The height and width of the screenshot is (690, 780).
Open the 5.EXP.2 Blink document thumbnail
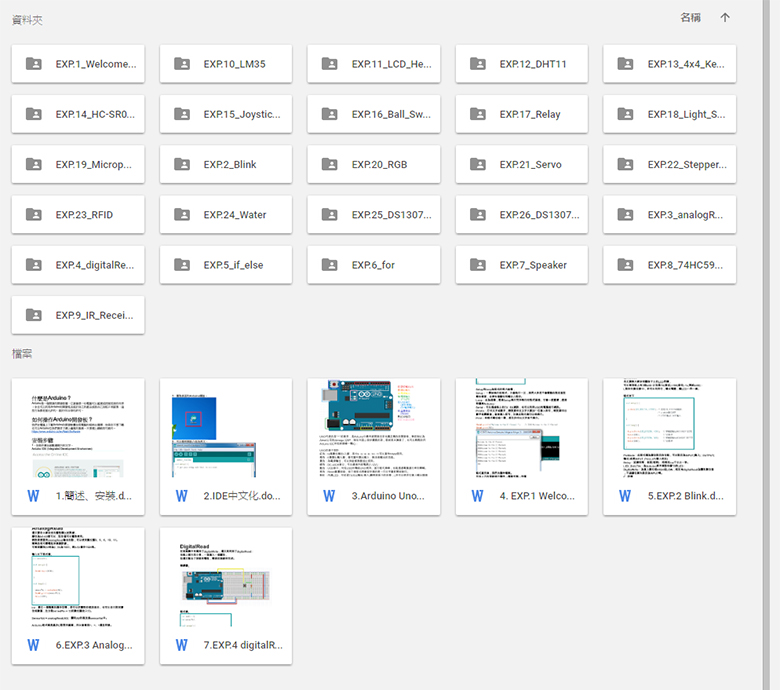click(669, 428)
